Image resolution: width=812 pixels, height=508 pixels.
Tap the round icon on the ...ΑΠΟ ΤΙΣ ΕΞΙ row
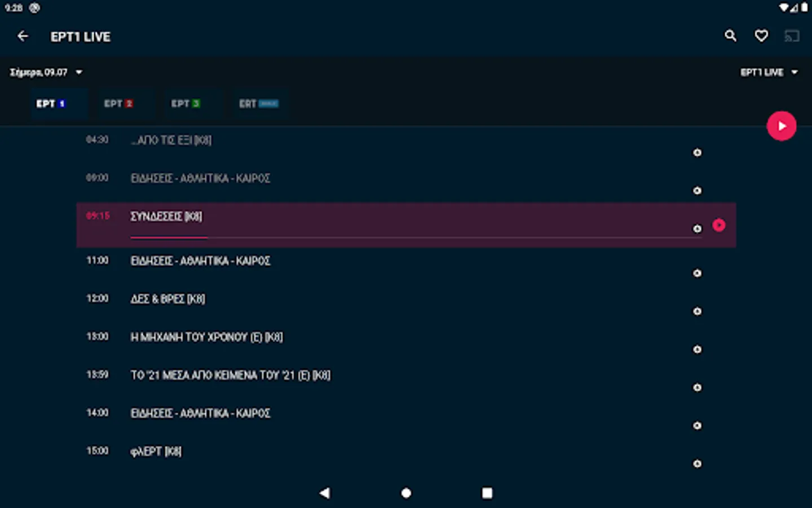pyautogui.click(x=698, y=152)
